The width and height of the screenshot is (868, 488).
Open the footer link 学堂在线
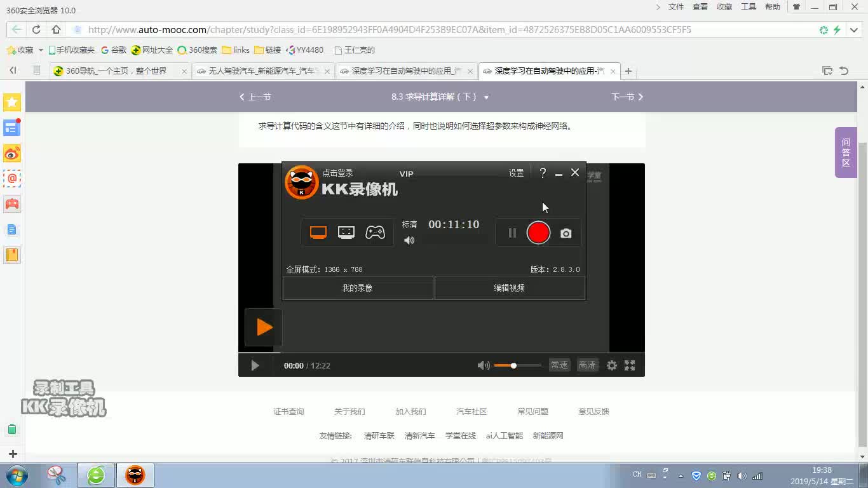(x=460, y=436)
